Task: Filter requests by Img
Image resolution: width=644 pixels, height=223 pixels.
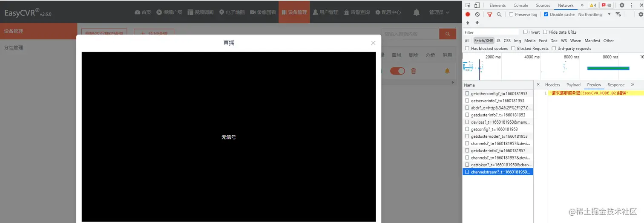Action: tap(517, 41)
